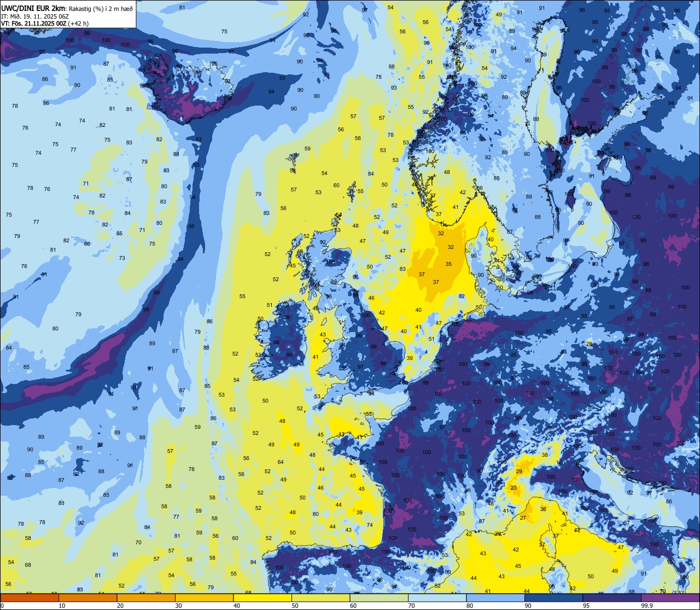Select the 40–50% bright yellow legend swatch
The image size is (700, 610).
tap(262, 598)
